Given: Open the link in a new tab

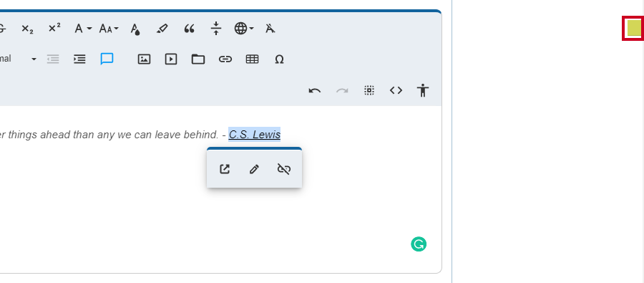Looking at the screenshot, I should pyautogui.click(x=225, y=169).
